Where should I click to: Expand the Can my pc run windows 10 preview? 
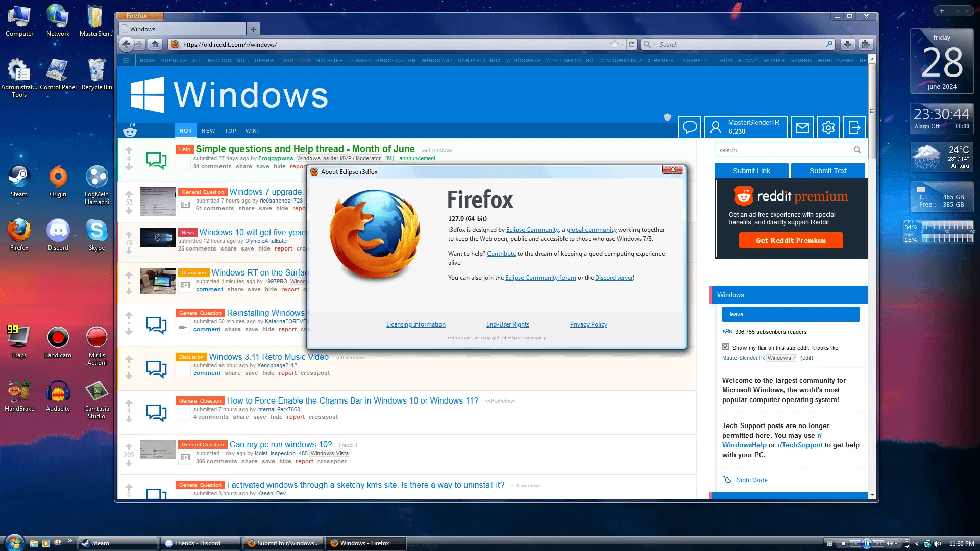tap(186, 457)
